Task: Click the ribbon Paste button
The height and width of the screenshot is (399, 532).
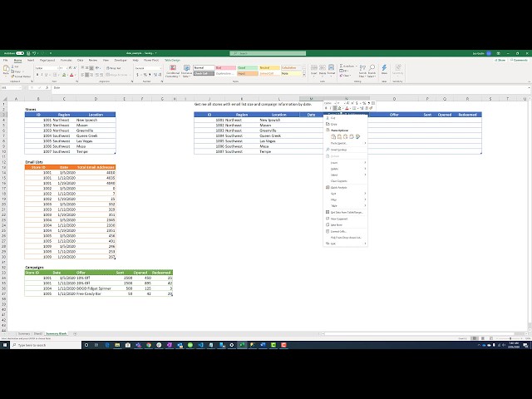Action: pyautogui.click(x=6, y=70)
